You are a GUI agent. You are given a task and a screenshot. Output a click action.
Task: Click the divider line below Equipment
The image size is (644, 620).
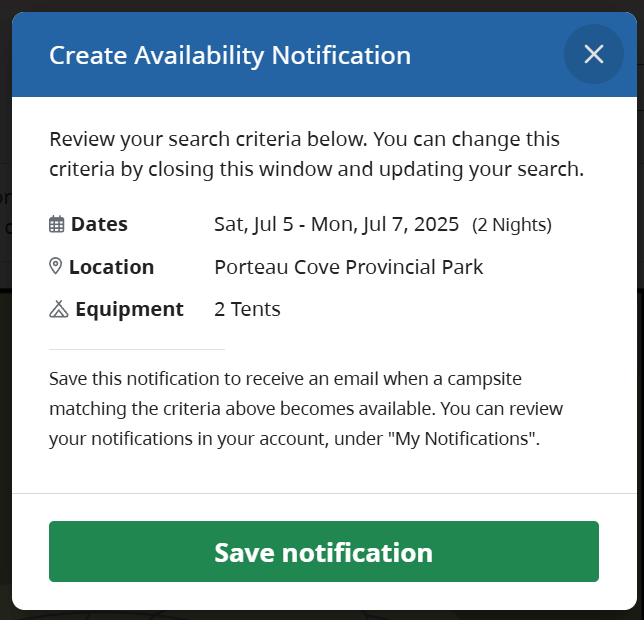tap(137, 349)
